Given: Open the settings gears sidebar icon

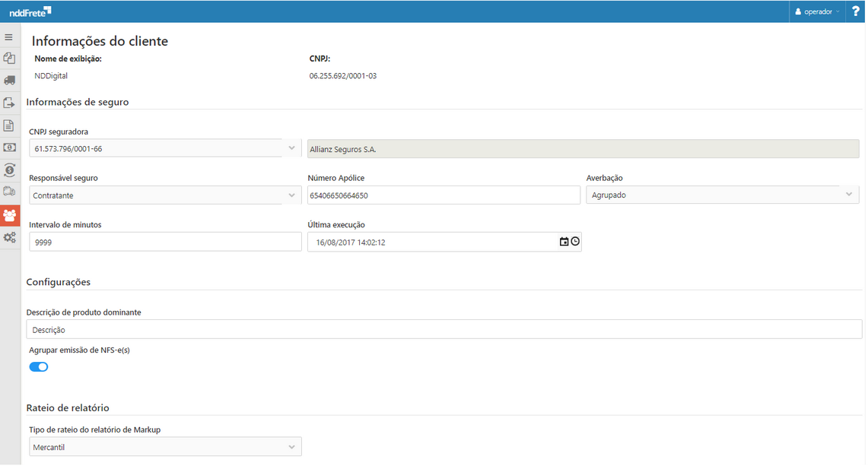Looking at the screenshot, I should point(9,237).
